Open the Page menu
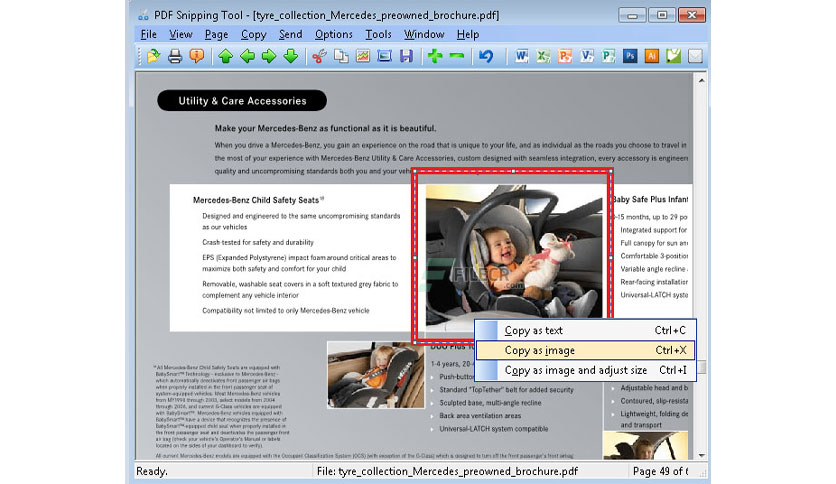 tap(216, 35)
